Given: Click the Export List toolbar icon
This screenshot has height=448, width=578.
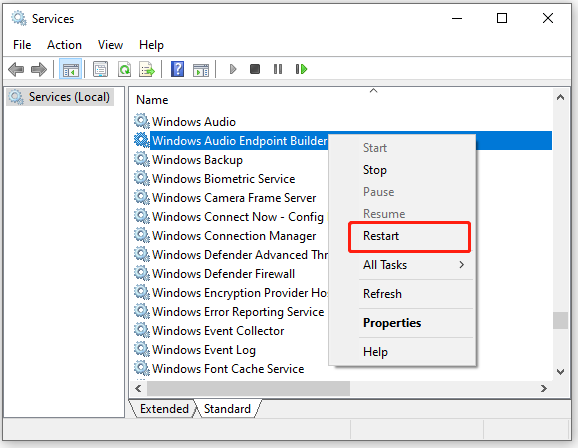Looking at the screenshot, I should pos(147,69).
